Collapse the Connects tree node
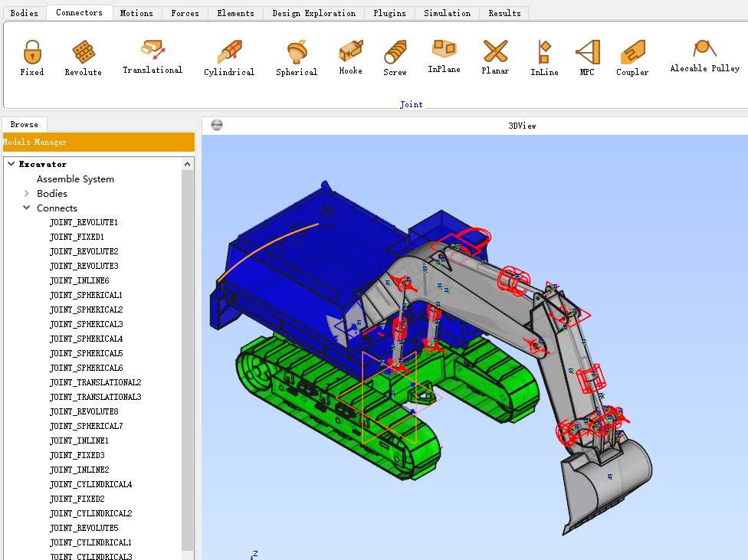The height and width of the screenshot is (560, 748). point(27,208)
